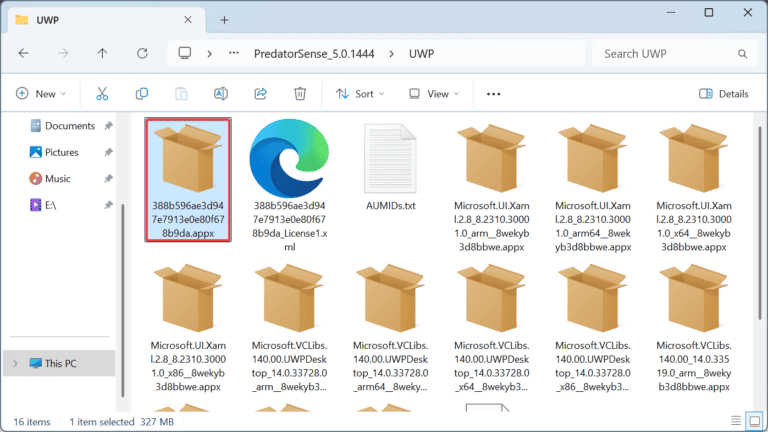Open a new tab with the plus button
The width and height of the screenshot is (768, 432).
[224, 20]
